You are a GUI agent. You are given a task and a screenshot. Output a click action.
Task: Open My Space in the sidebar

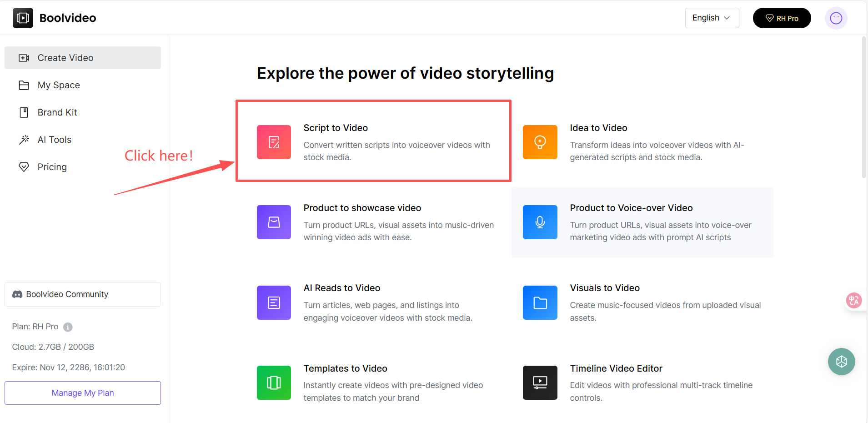click(59, 85)
